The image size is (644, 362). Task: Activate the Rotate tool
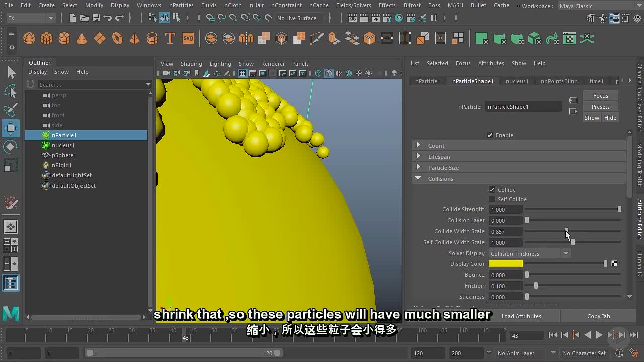pos(11,146)
